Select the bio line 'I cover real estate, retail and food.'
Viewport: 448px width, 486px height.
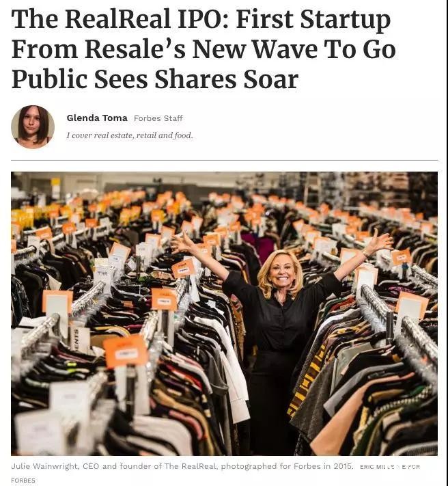(x=130, y=135)
